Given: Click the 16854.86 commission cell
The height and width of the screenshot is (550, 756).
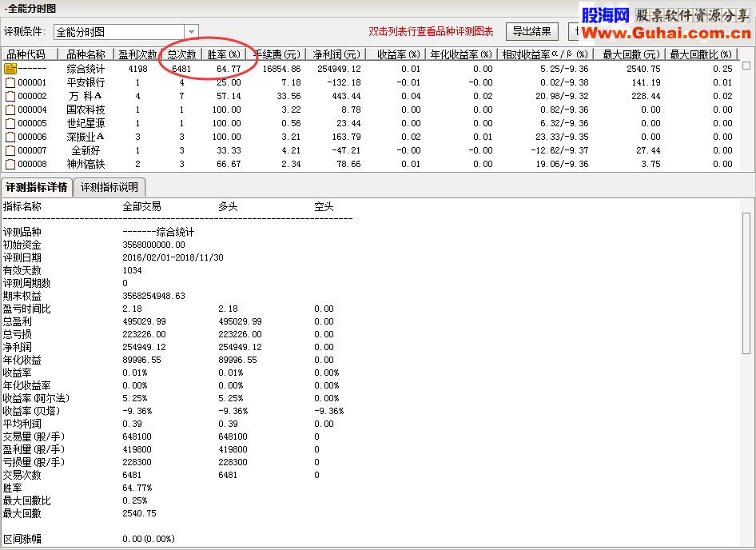Looking at the screenshot, I should pos(281,69).
